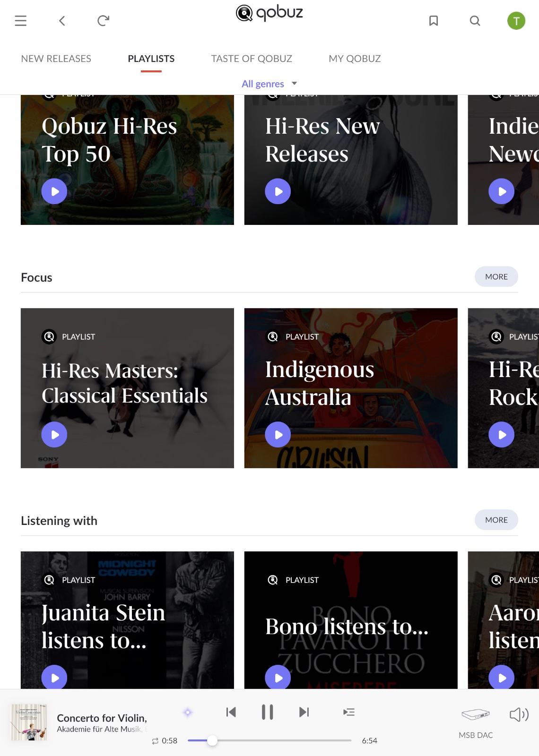This screenshot has height=756, width=539.
Task: Play Qobuz Hi-Res Top 50 playlist
Action: (x=54, y=191)
